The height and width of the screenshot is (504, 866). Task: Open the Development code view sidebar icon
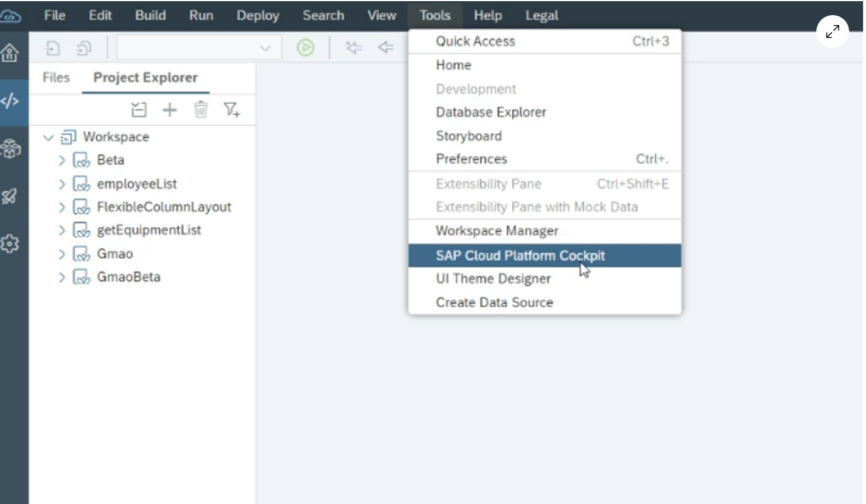pos(10,101)
